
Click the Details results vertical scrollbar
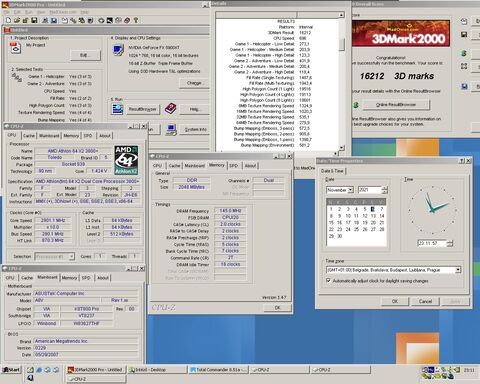[341, 82]
